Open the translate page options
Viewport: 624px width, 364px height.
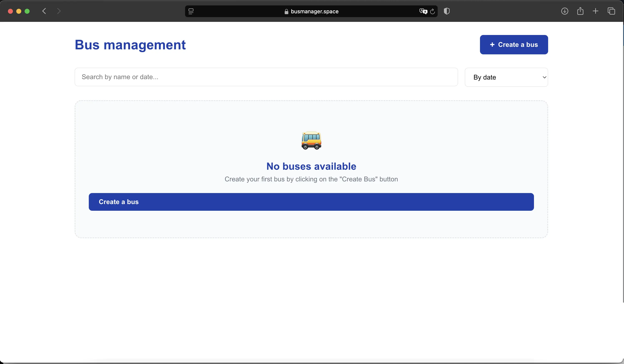423,11
